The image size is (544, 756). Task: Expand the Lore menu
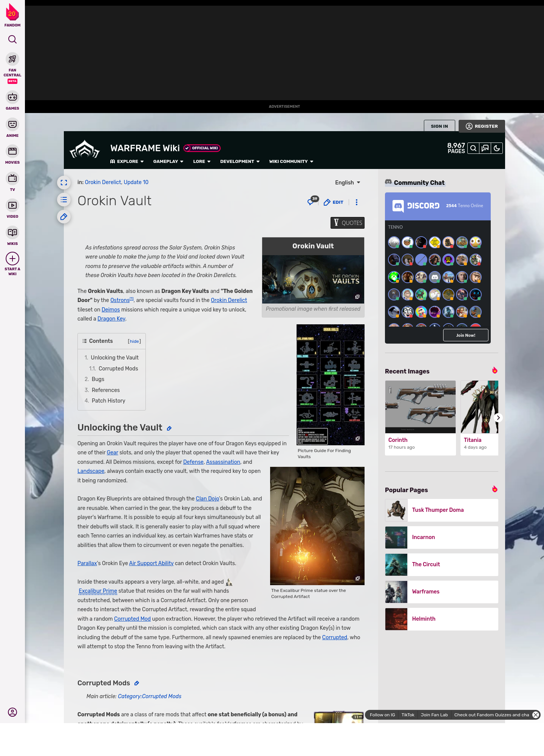point(202,161)
